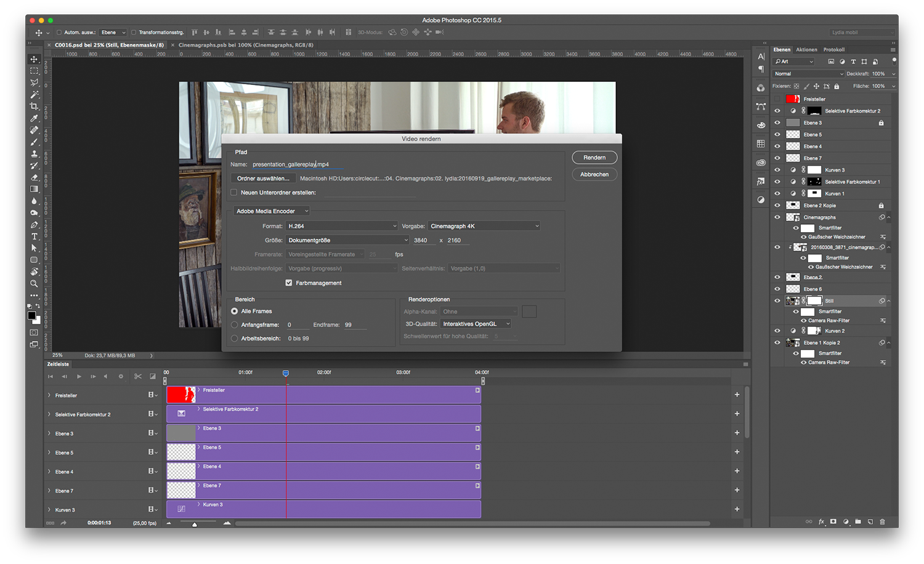Viewport: 924px width, 564px height.
Task: Select the Arbeitsbereich radio button
Action: [235, 339]
